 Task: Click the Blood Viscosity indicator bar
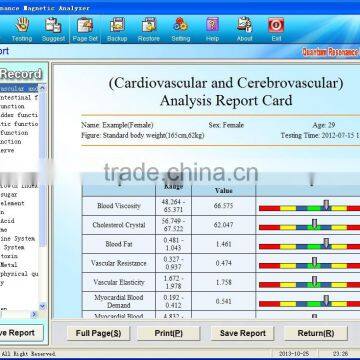click(x=310, y=208)
